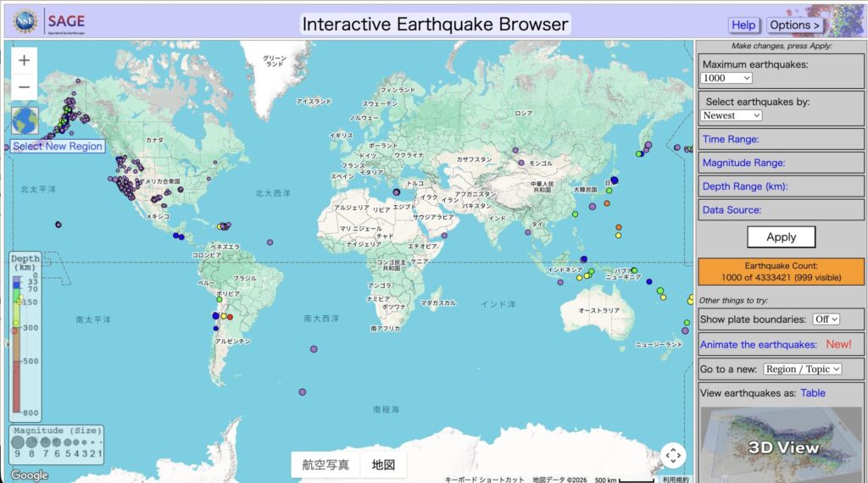Zoom out with the map minus button
This screenshot has height=483, width=868.
[x=24, y=86]
